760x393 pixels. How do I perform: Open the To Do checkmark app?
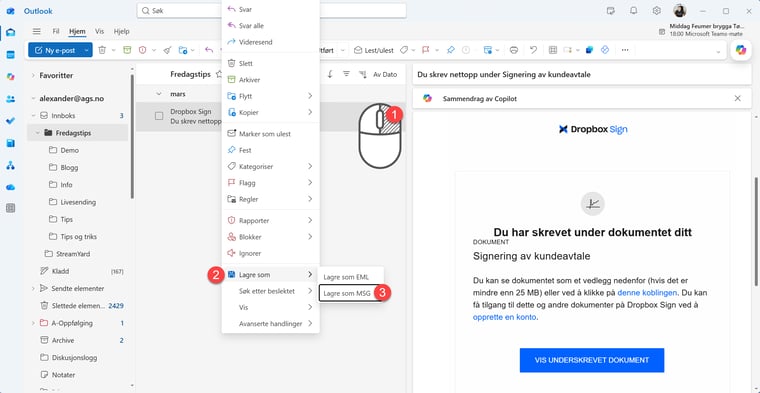coord(10,121)
